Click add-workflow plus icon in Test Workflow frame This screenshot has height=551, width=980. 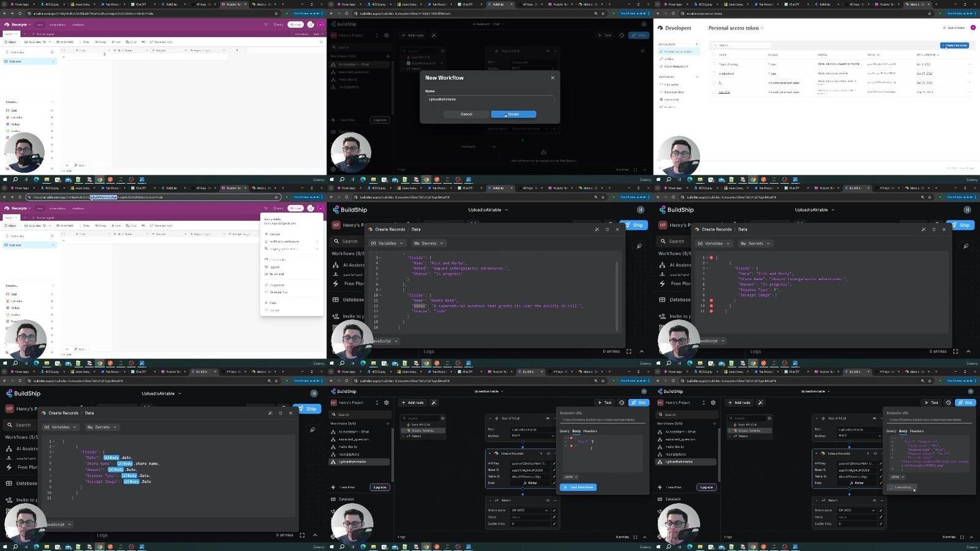(x=388, y=424)
